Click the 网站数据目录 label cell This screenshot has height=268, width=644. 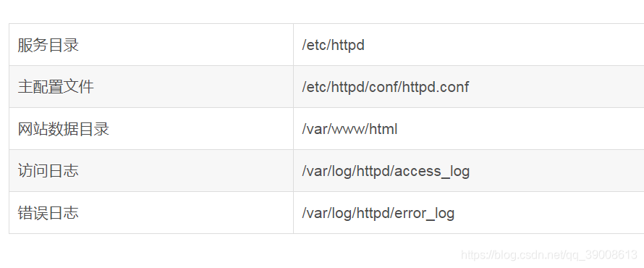(151, 129)
